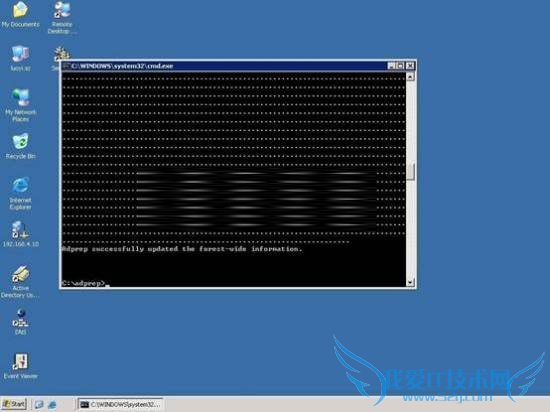Click the console vertical scrollbar thumb
This screenshot has width=550, height=412.
tap(410, 172)
